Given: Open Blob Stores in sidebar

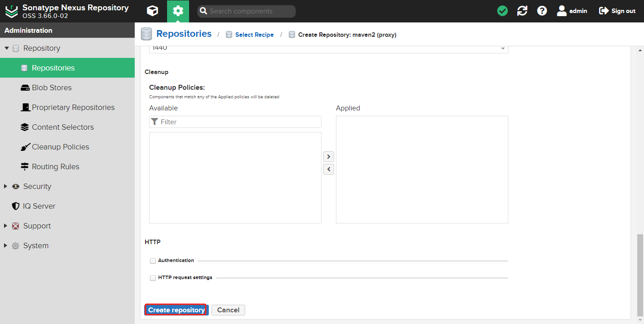Looking at the screenshot, I should click(x=52, y=88).
